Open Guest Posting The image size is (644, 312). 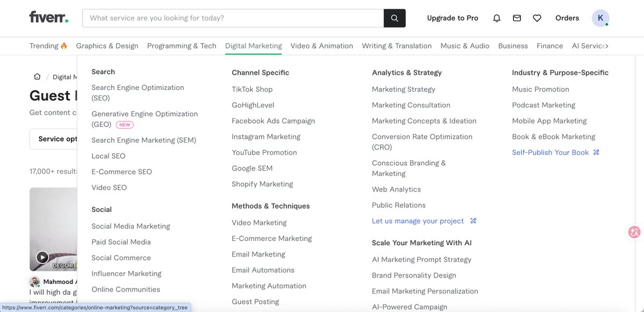coord(256,302)
